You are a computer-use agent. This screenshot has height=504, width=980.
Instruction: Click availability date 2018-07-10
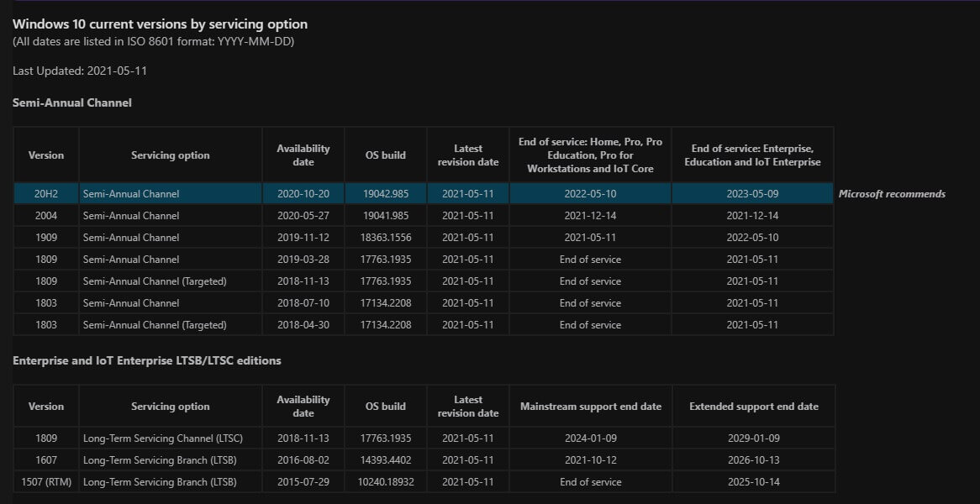point(303,303)
